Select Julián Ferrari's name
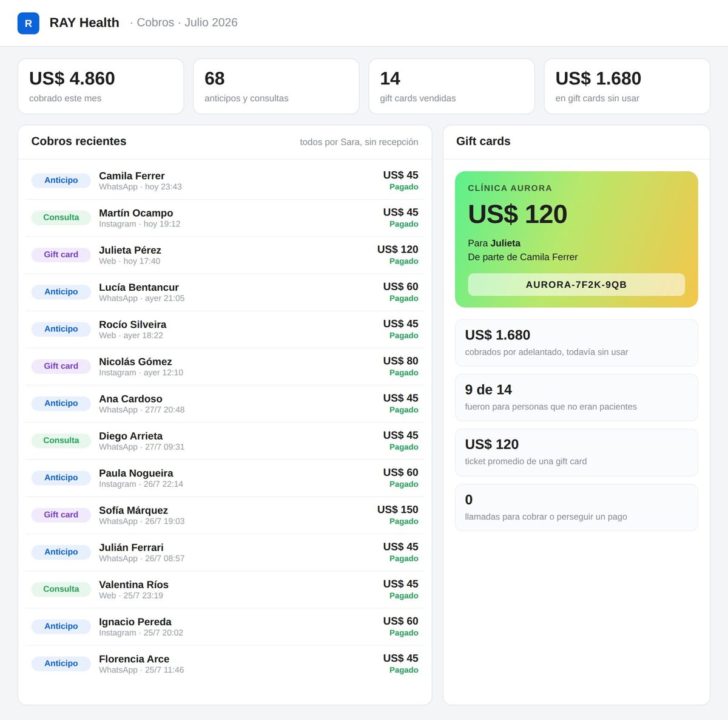 [x=131, y=548]
